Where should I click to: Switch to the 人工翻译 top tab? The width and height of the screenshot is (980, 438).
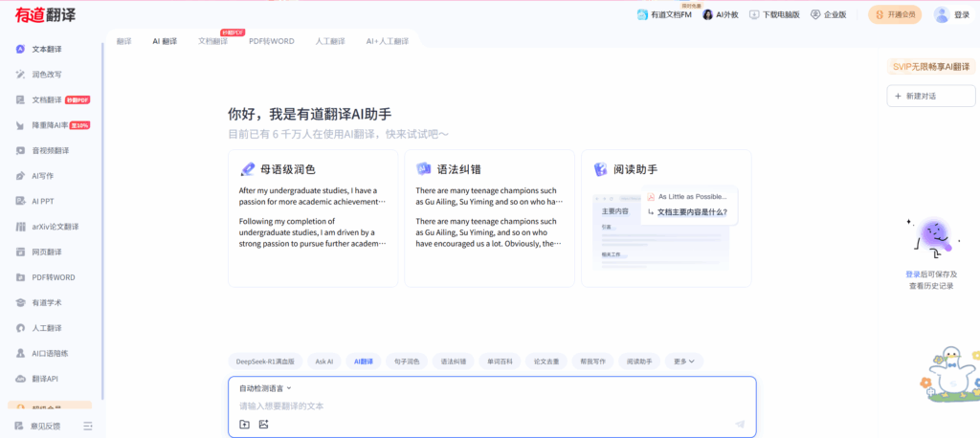[x=330, y=41]
